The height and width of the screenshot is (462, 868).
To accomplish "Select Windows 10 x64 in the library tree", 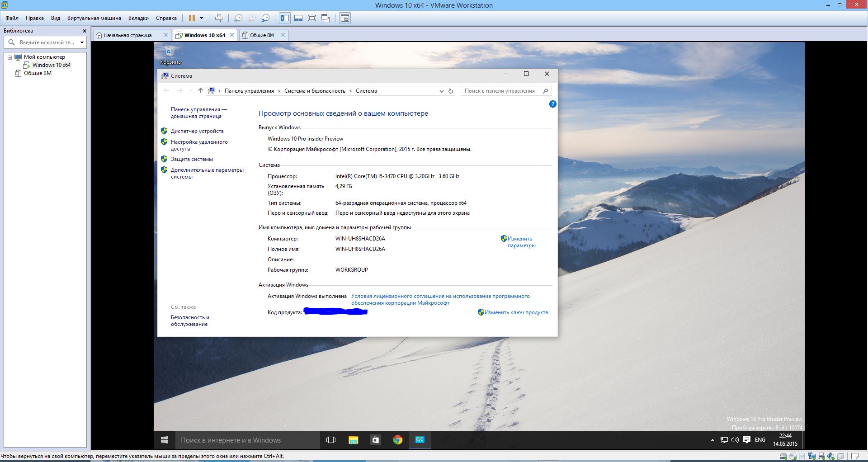I will [x=51, y=65].
